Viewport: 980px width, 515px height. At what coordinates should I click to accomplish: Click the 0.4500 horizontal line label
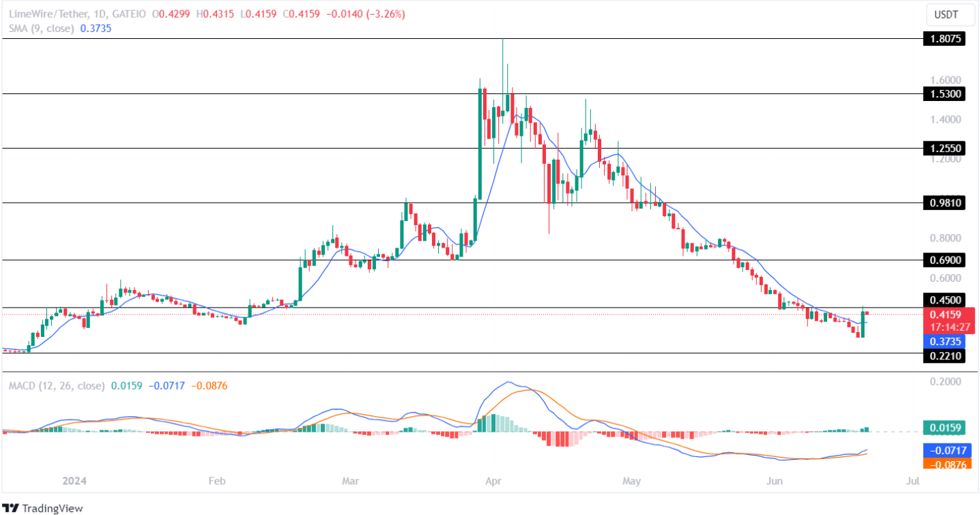point(943,299)
